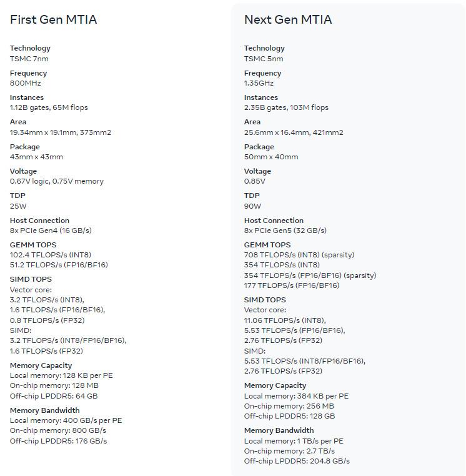Click the Off-chip LPDDR5: 176 GB/s line
The width and height of the screenshot is (466, 476).
(58, 441)
